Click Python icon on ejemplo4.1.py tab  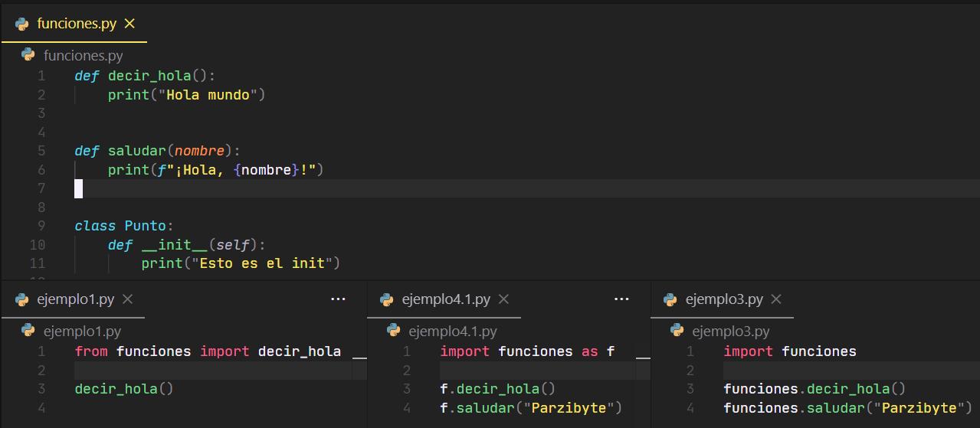point(387,299)
